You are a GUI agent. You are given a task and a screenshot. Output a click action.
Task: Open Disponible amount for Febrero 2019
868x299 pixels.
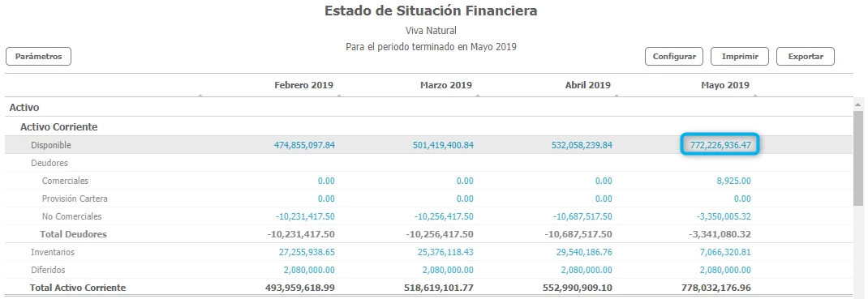(304, 145)
